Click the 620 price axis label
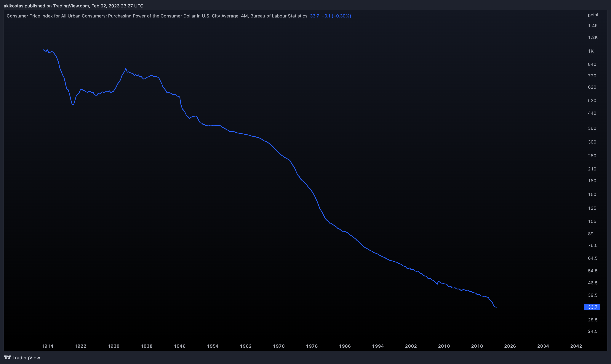This screenshot has width=611, height=364. tap(592, 87)
